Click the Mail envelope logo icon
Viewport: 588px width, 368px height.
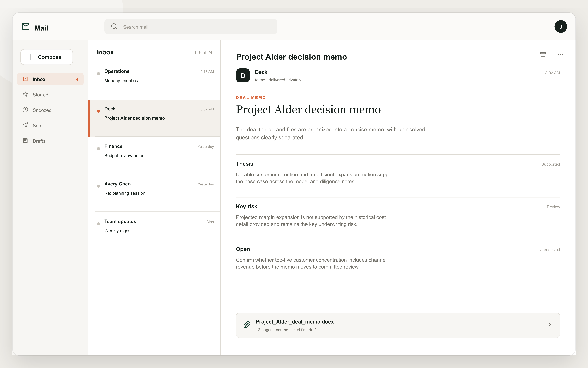[26, 26]
